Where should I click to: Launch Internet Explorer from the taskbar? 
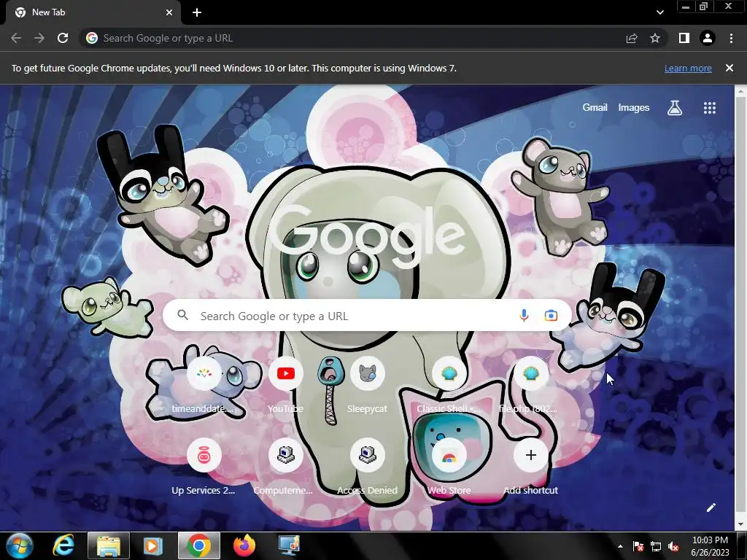(x=63, y=545)
